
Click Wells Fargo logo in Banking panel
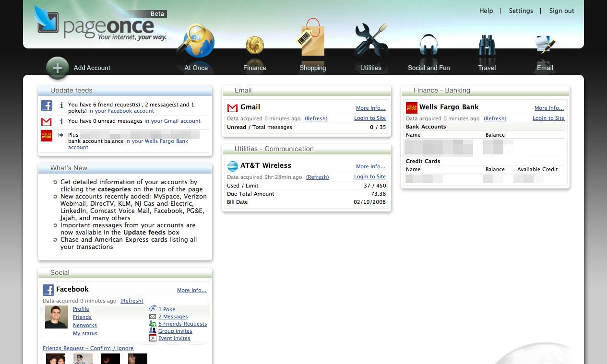[412, 107]
